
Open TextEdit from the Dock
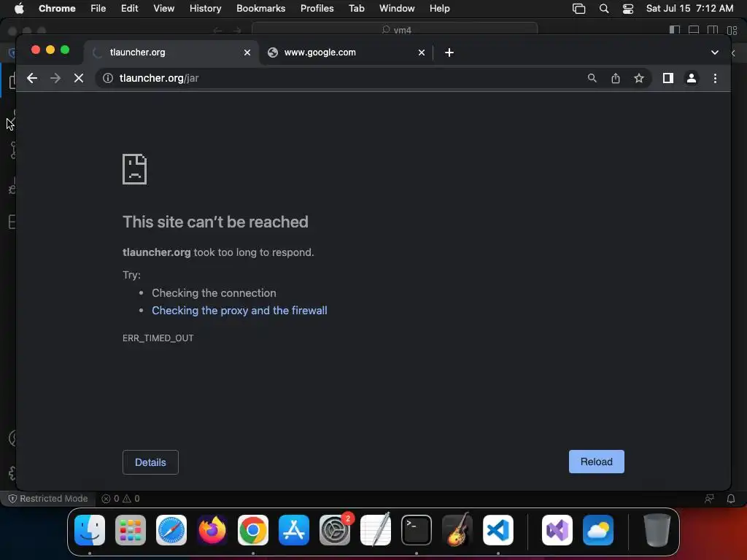click(376, 530)
